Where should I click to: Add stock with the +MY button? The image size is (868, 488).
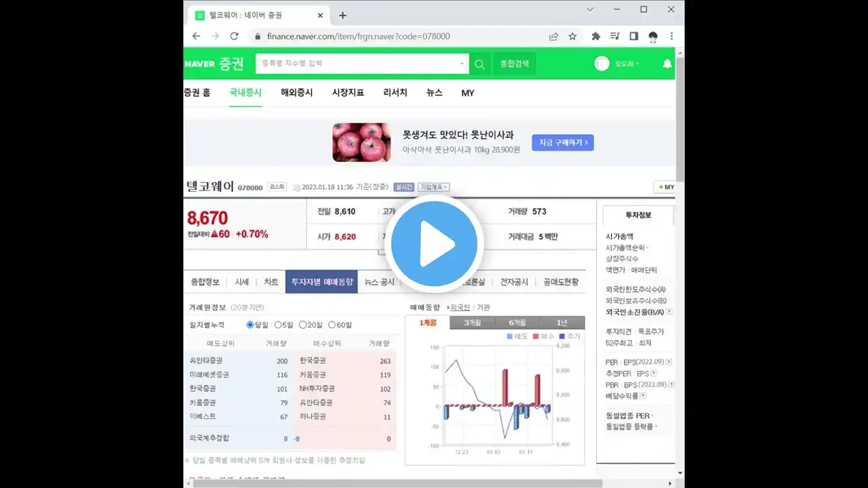coord(665,187)
